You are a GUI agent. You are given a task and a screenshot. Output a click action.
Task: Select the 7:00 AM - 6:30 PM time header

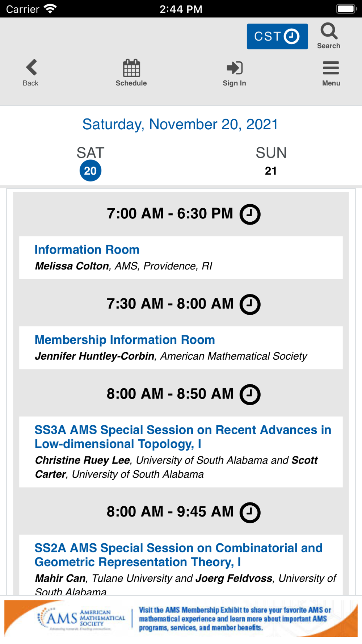click(170, 214)
